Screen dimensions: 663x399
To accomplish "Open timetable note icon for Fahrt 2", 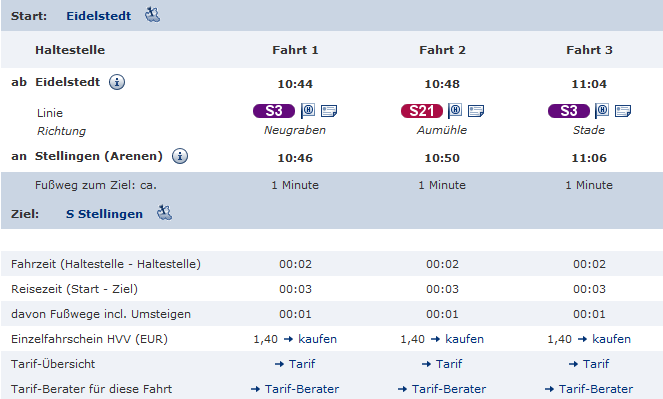I will (476, 111).
